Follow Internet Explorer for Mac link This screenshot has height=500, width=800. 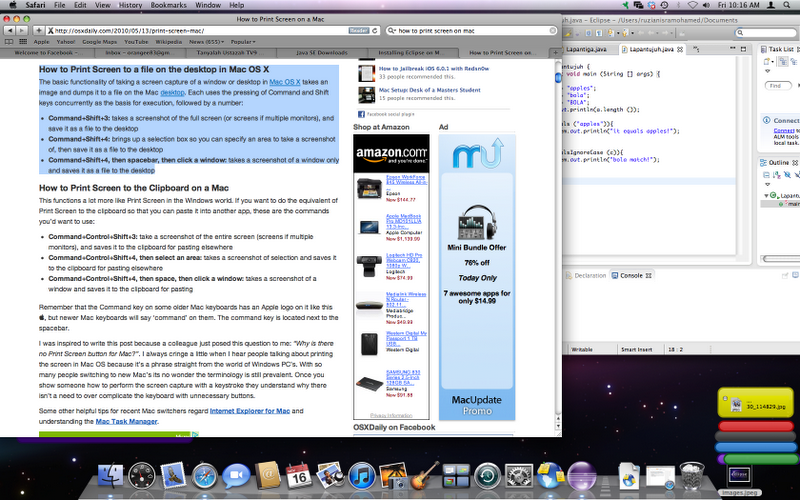coord(249,411)
